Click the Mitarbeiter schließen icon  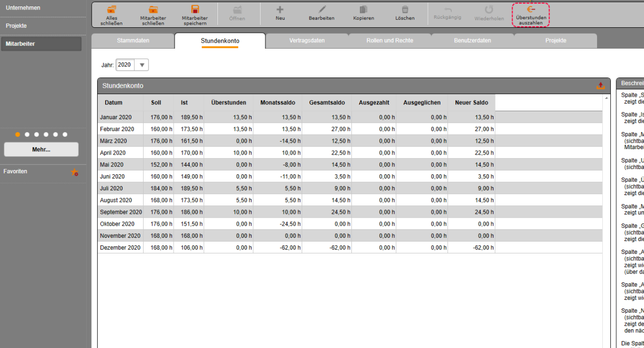[153, 10]
